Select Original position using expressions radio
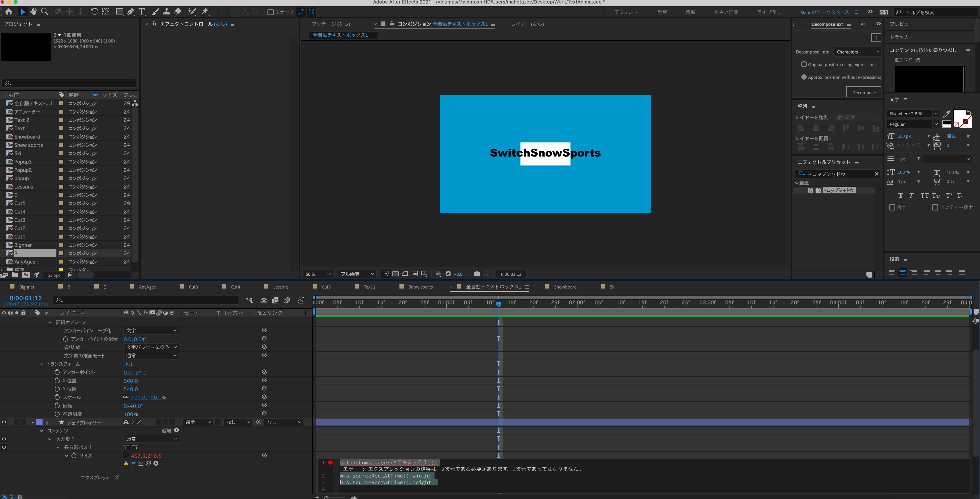980x499 pixels. pos(804,65)
